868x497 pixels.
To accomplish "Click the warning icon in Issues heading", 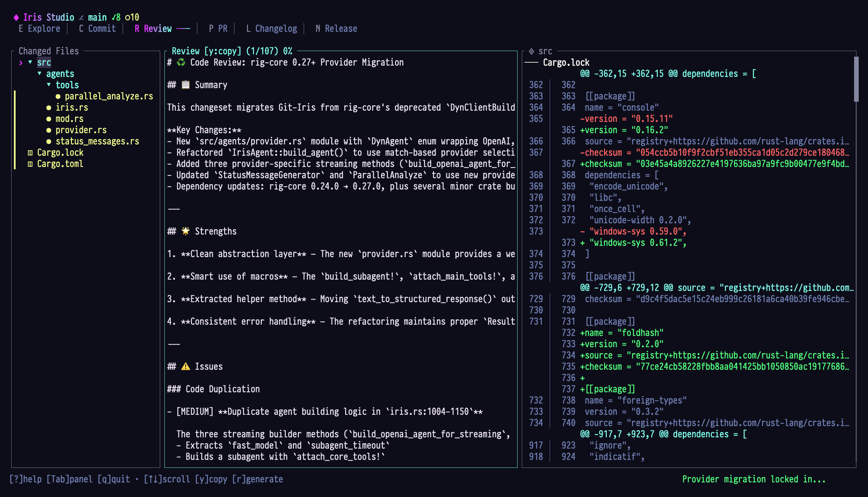I will pyautogui.click(x=185, y=366).
